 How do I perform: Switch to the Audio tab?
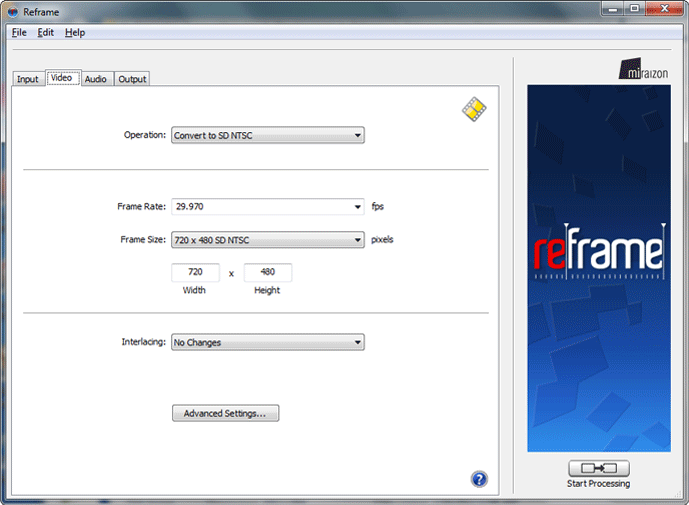(96, 79)
